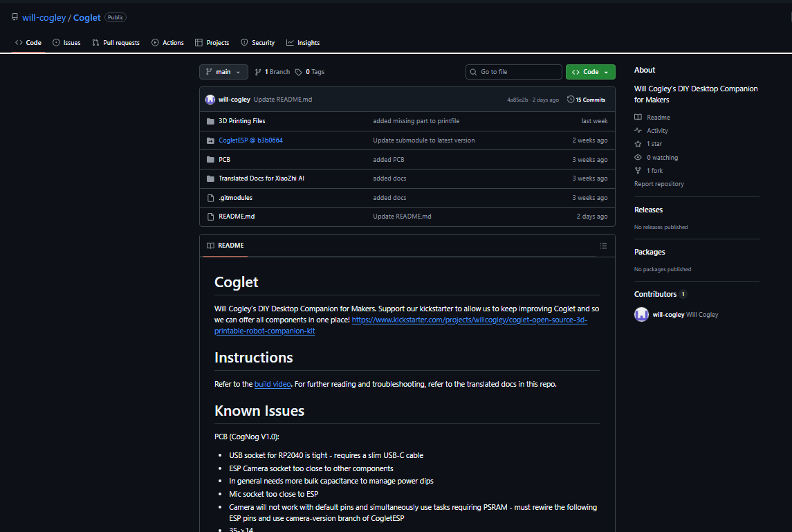Open the Readme link in About
The width and height of the screenshot is (792, 532).
[652, 117]
